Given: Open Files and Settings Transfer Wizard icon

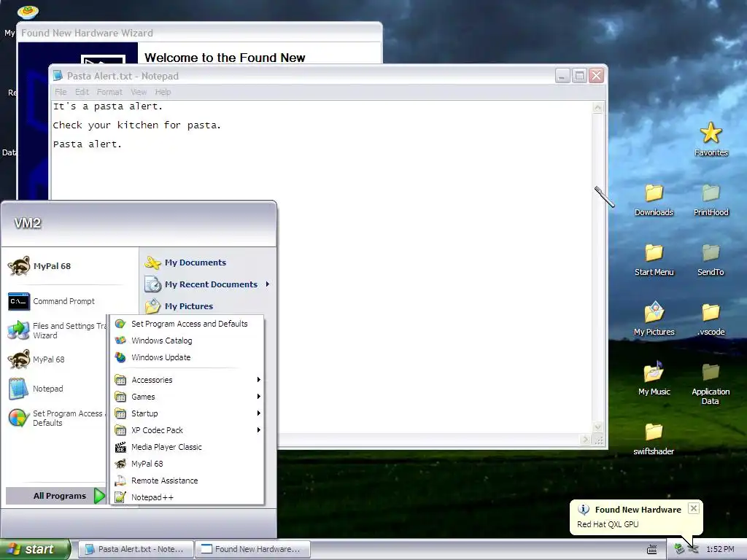Looking at the screenshot, I should click(19, 330).
